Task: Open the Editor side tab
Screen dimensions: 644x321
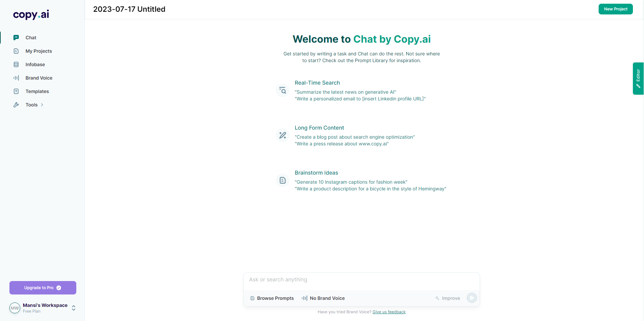Action: [x=638, y=79]
